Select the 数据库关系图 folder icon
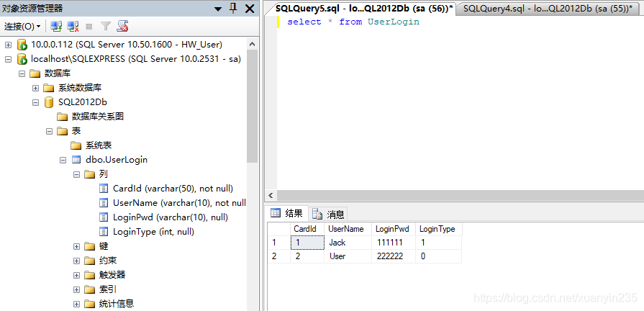Screen dimensions: 644x311 pos(62,117)
